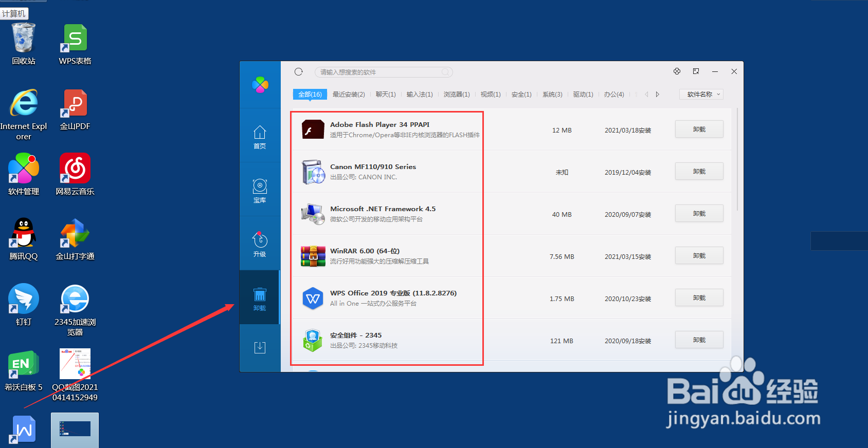
Task: Uninstall Microsoft .NET Framework 4.5
Action: [699, 214]
